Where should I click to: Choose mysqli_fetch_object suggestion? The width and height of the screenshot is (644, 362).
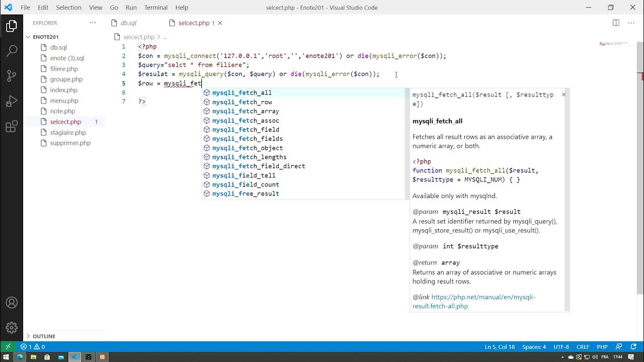click(303, 148)
